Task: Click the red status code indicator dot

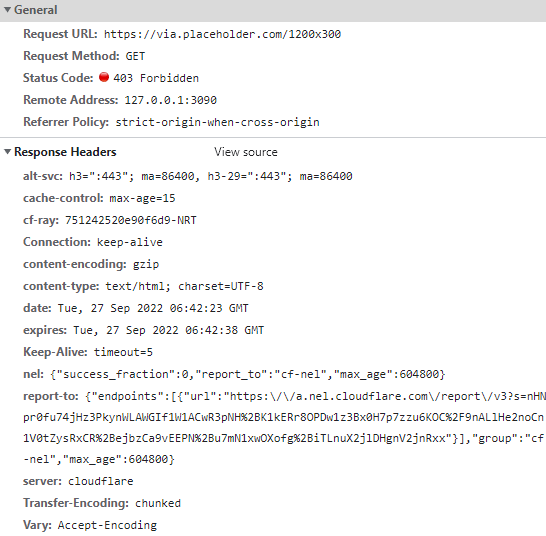Action: click(104, 77)
